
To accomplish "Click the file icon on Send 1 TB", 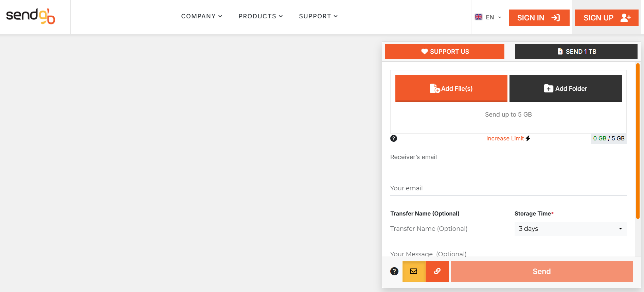I will coord(560,51).
